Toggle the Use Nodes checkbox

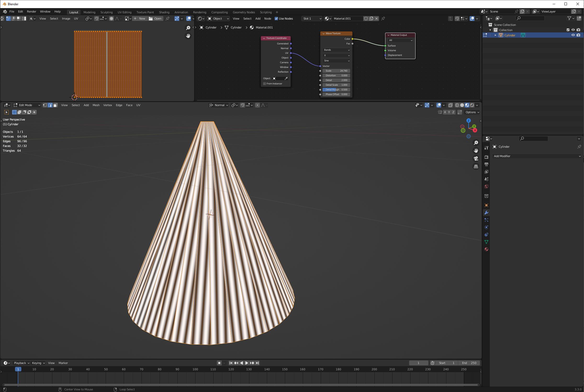coord(276,19)
